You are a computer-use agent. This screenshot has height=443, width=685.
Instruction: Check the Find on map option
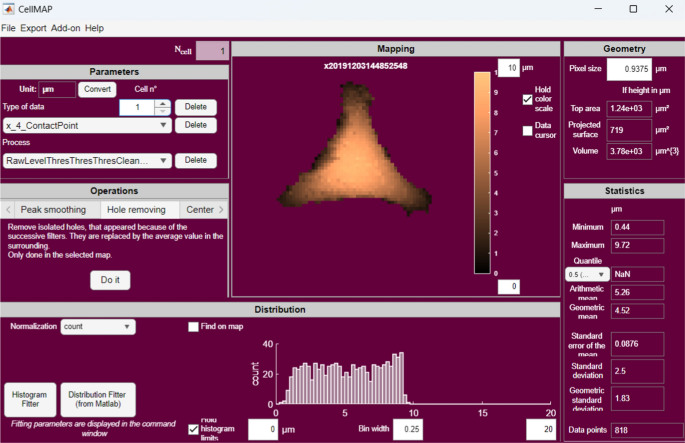click(194, 326)
